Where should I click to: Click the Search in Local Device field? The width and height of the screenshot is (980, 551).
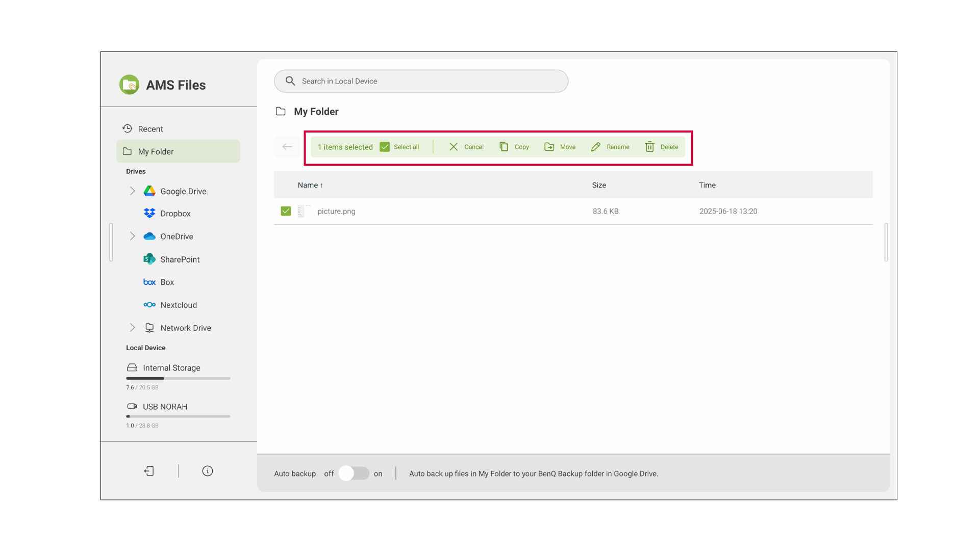pos(421,81)
